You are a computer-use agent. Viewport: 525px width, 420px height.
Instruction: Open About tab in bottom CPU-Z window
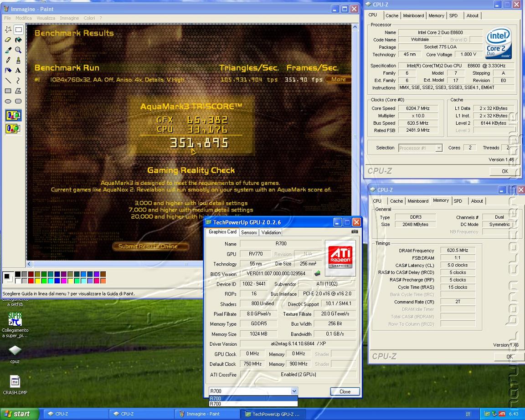coord(477,201)
